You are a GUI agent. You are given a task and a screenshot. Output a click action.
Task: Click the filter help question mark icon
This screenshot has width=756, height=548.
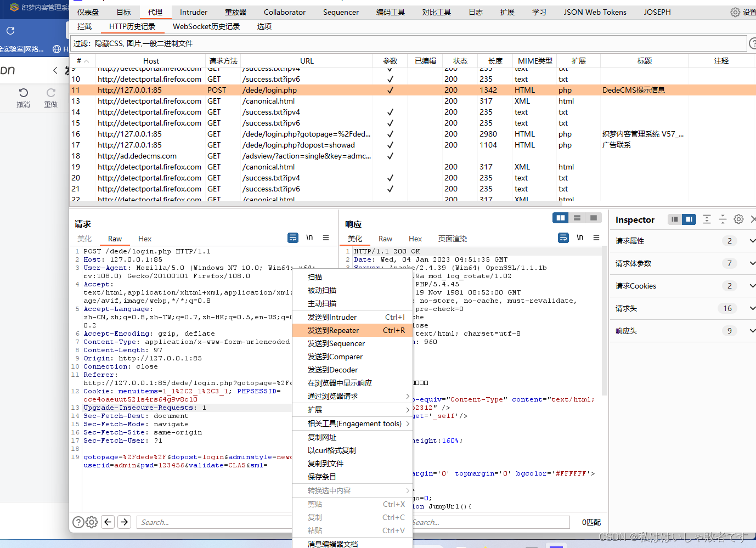point(753,43)
